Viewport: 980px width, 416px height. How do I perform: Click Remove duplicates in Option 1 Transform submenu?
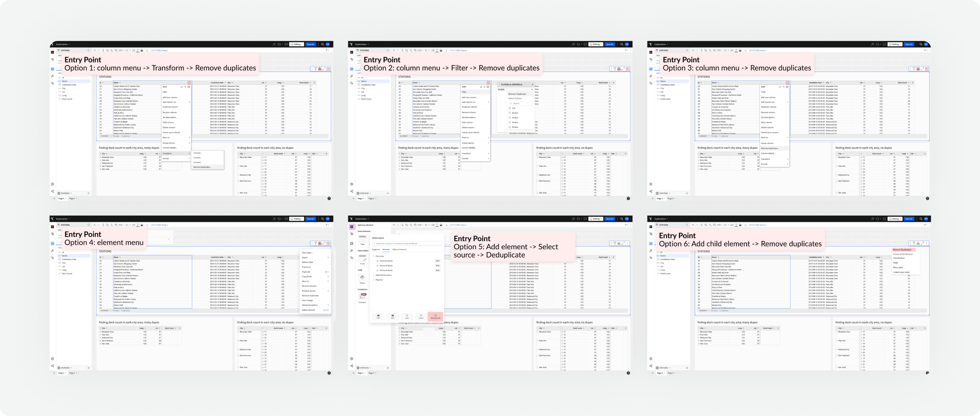click(x=207, y=167)
